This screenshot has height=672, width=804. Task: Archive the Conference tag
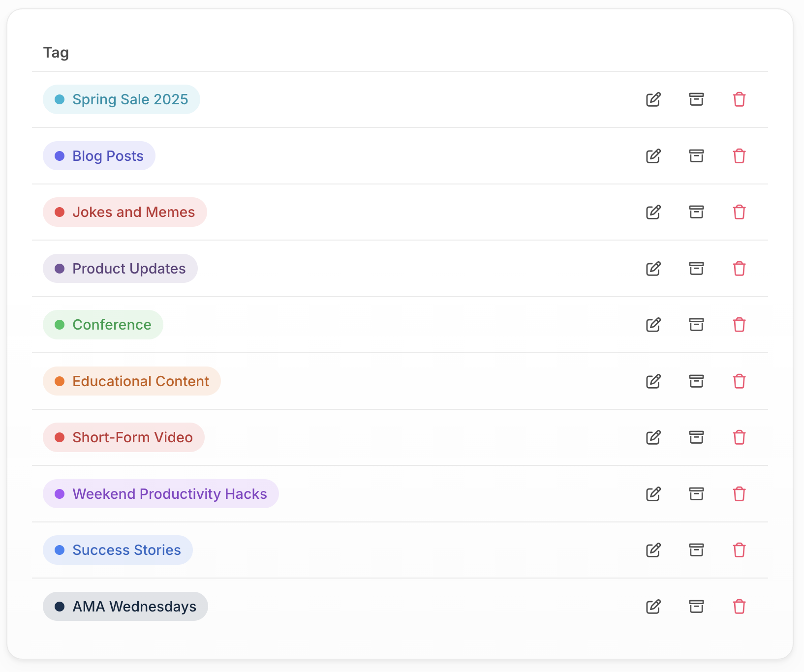click(x=696, y=325)
